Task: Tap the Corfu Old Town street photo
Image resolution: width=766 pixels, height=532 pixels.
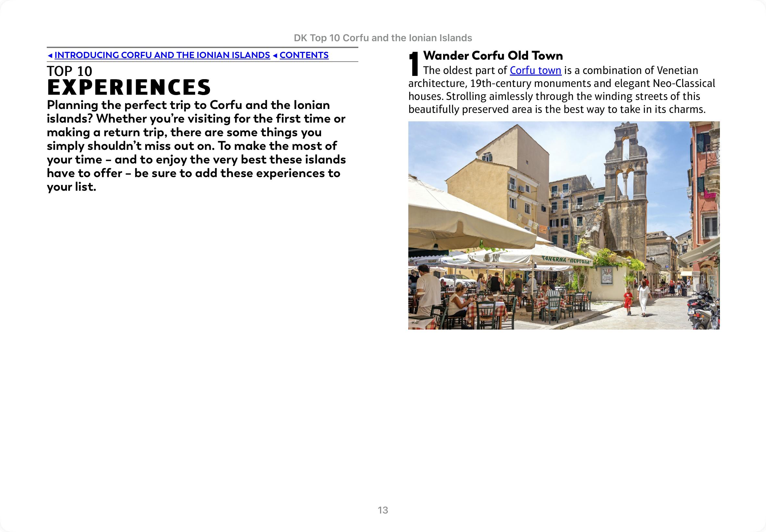Action: point(563,225)
